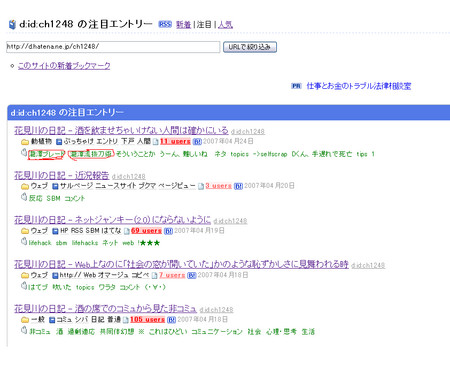
Task: Open the 7 users bookmark count
Action: [172, 275]
